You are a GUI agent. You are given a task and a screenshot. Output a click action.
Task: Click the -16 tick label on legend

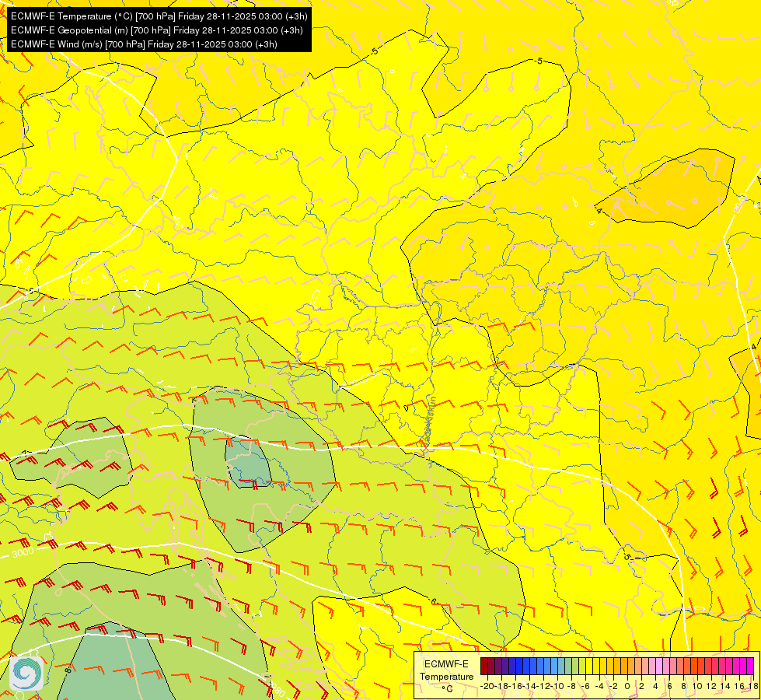tap(516, 687)
